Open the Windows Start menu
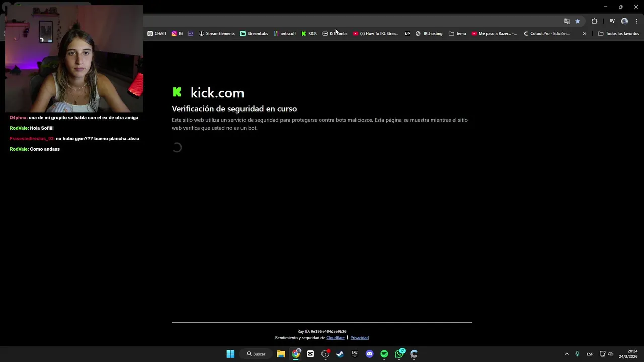 tap(230, 354)
